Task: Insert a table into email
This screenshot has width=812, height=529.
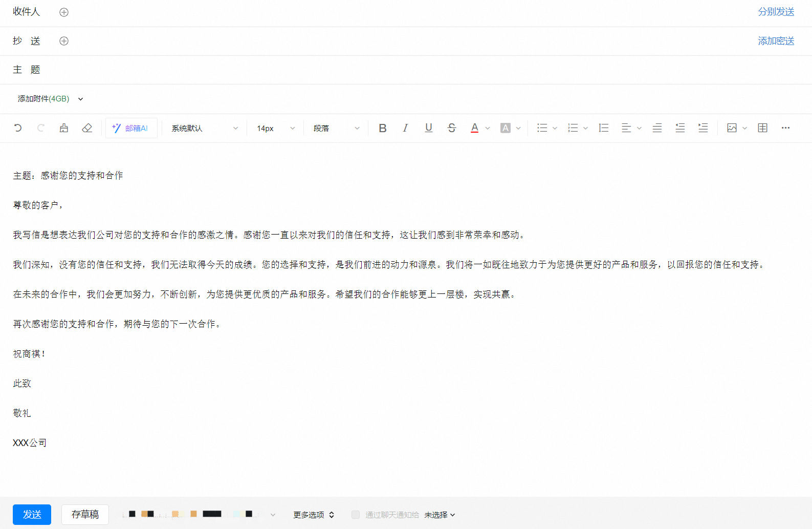Action: [762, 128]
